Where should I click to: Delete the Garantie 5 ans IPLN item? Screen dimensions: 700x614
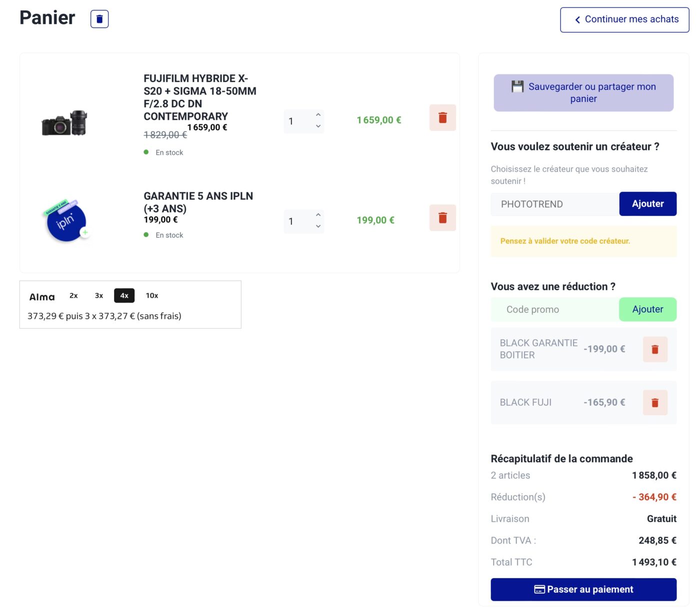[442, 218]
